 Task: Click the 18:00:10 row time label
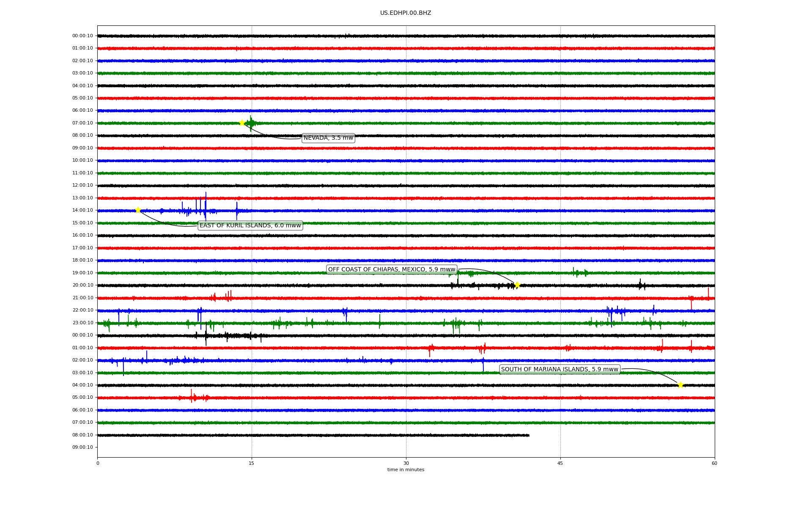pos(82,260)
